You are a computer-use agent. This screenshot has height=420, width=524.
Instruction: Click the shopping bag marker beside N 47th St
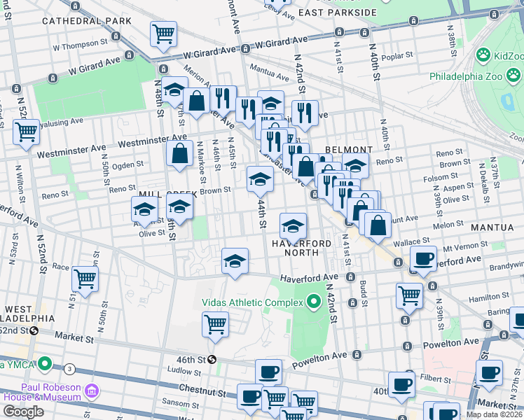pyautogui.click(x=196, y=104)
